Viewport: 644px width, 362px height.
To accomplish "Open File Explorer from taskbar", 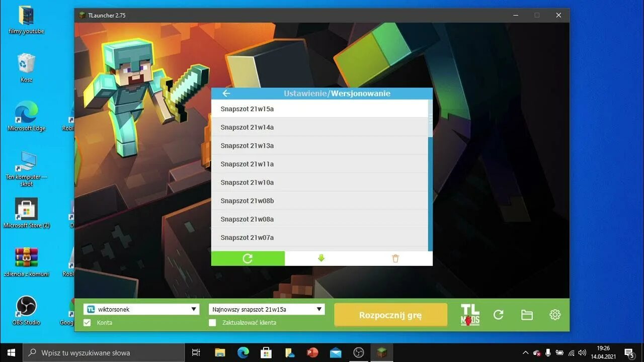I will tap(220, 352).
